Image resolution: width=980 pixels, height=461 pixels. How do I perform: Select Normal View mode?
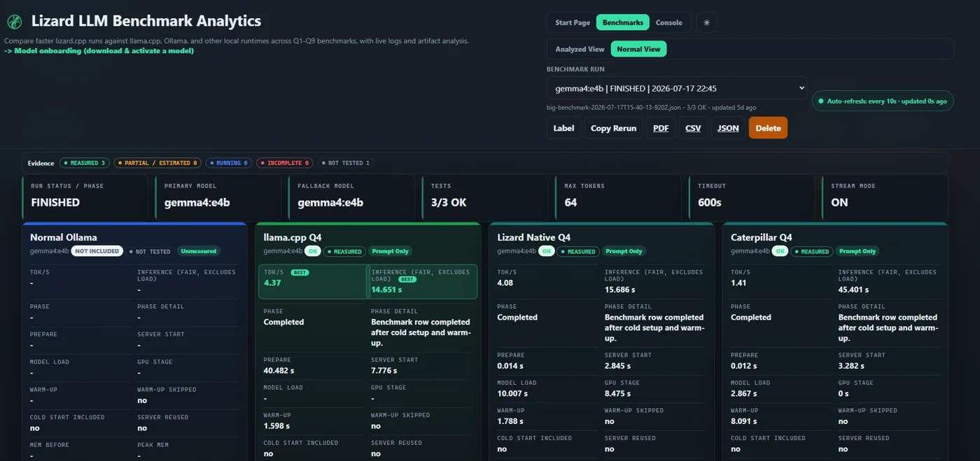point(638,49)
